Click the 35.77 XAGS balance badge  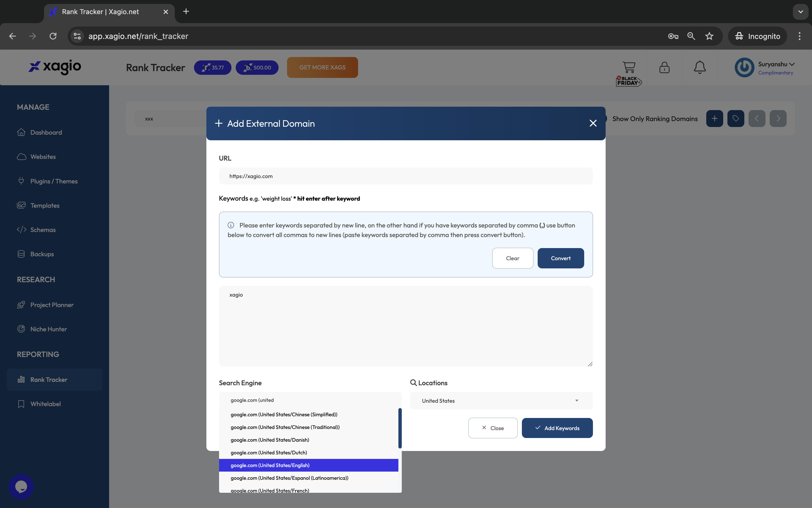click(x=212, y=67)
